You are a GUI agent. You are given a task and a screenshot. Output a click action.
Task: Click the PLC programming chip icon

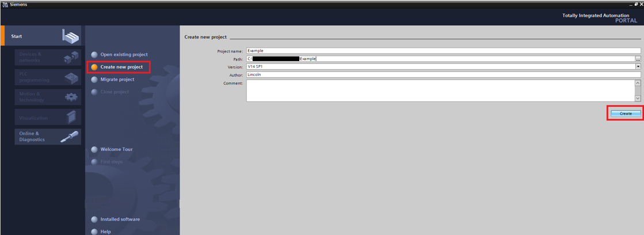click(x=71, y=77)
